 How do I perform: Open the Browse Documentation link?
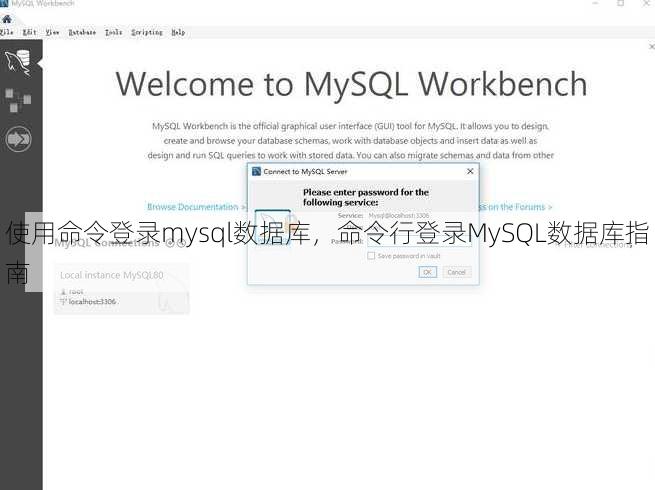coord(196,207)
